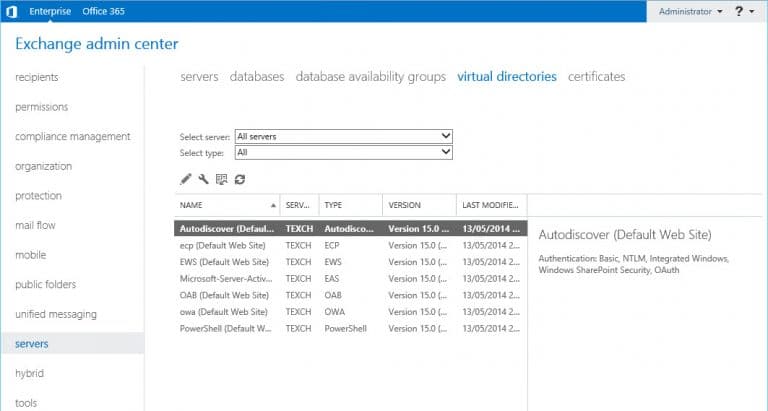768x411 pixels.
Task: Expand the Select type dropdown
Action: (x=343, y=152)
